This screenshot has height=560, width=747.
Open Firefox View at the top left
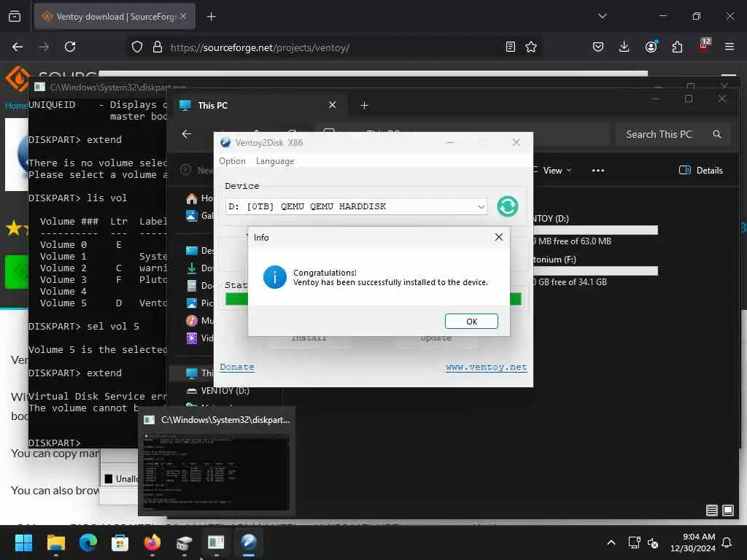pos(15,17)
